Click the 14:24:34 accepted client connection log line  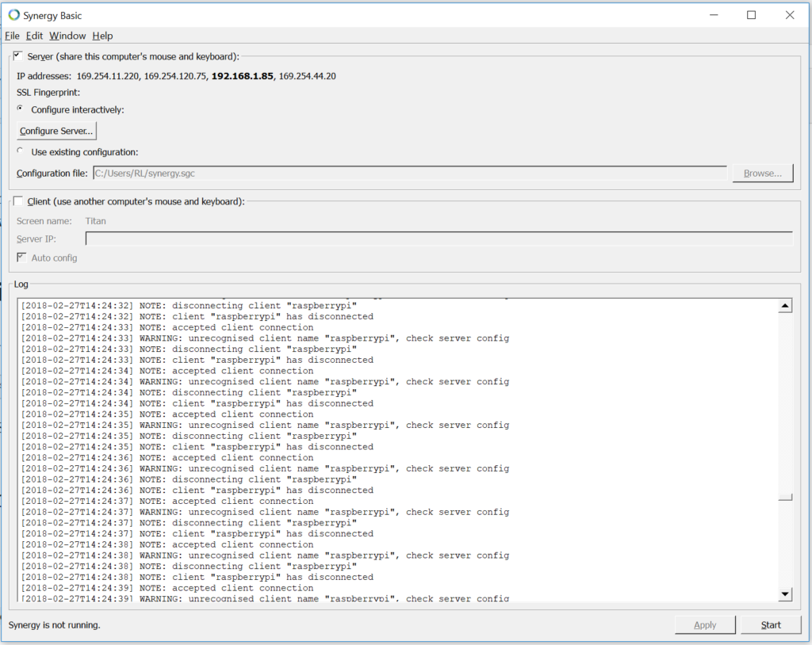167,371
